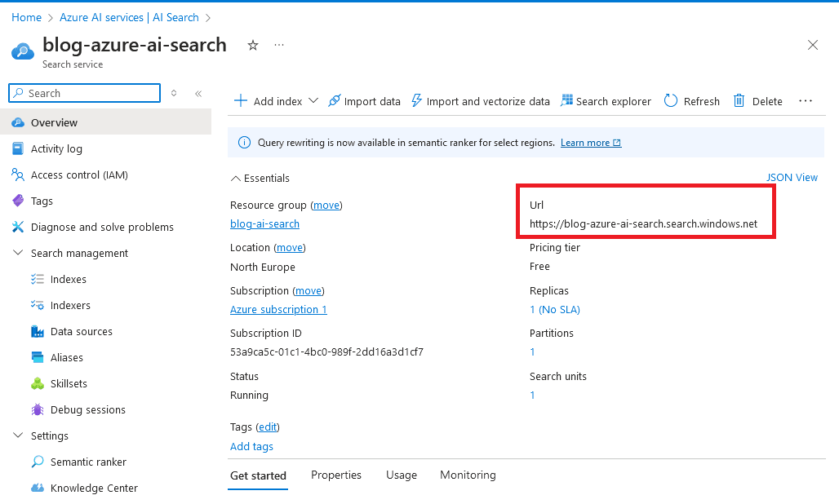Open the Add index dropdown arrow
The width and height of the screenshot is (839, 504).
pyautogui.click(x=313, y=101)
